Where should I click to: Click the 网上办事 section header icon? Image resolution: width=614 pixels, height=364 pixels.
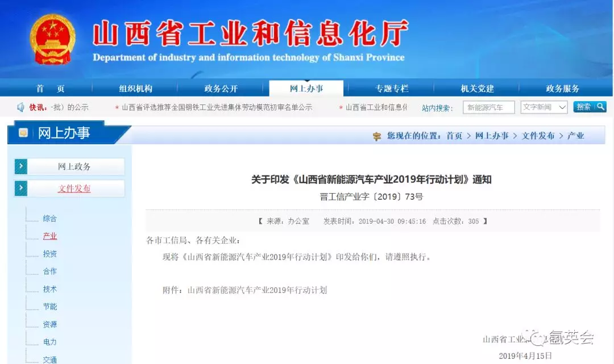[23, 133]
